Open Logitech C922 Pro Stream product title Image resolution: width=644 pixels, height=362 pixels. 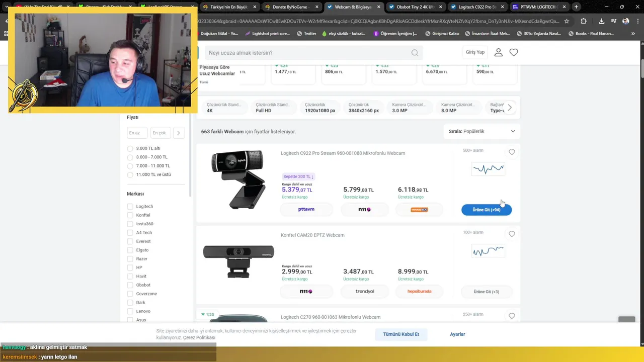click(343, 153)
